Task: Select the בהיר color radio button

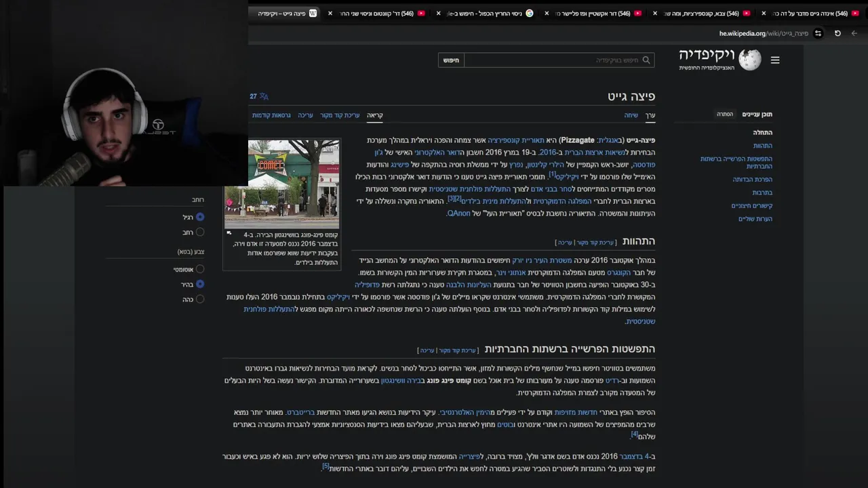Action: click(200, 285)
